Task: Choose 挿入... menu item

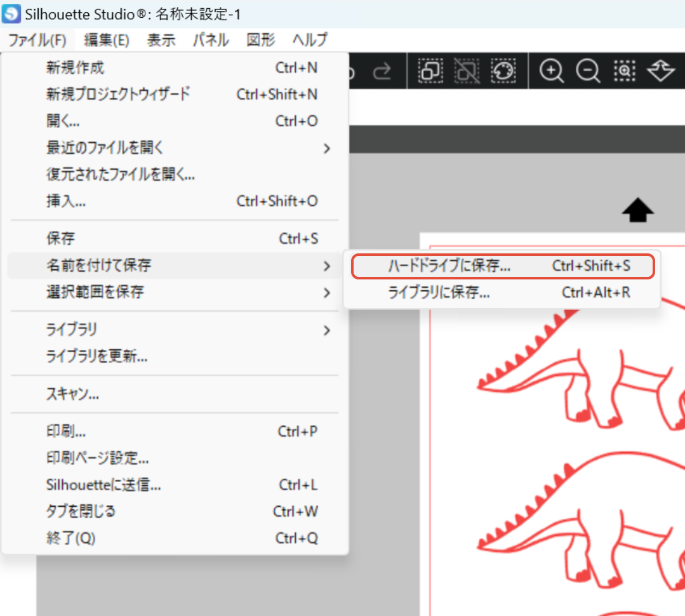Action: pyautogui.click(x=175, y=201)
